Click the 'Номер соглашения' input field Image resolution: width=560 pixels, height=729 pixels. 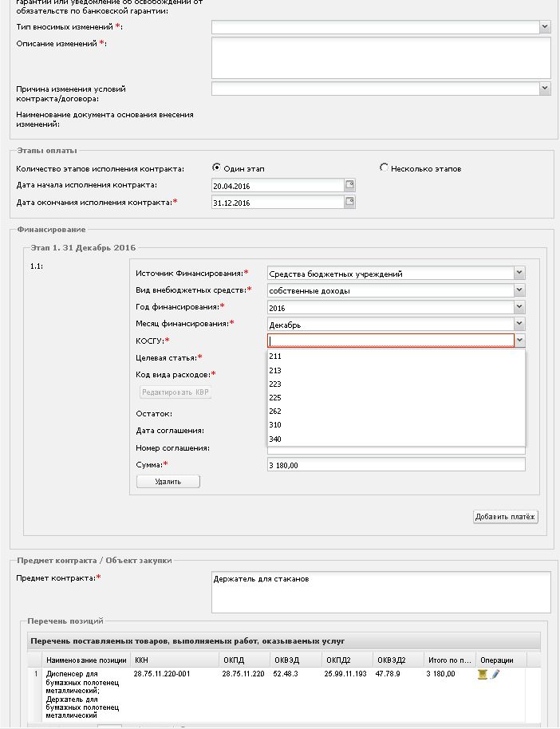[x=396, y=451]
